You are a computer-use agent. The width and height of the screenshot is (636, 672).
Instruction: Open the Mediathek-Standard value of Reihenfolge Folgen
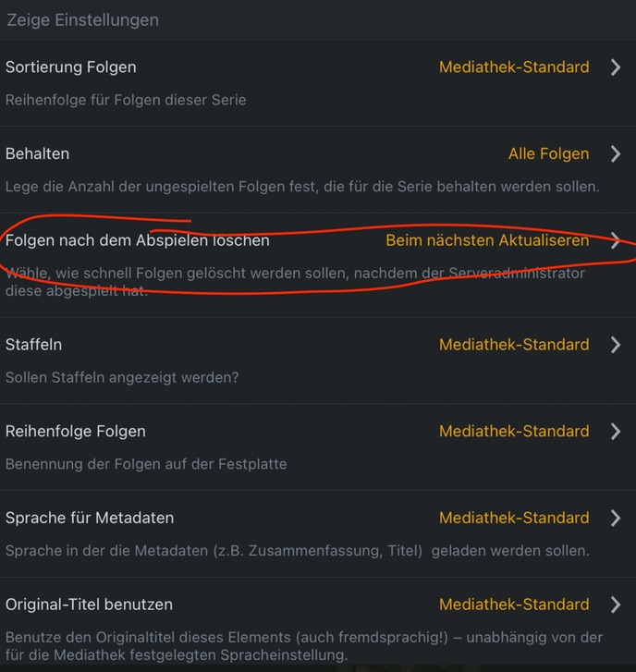click(x=514, y=431)
